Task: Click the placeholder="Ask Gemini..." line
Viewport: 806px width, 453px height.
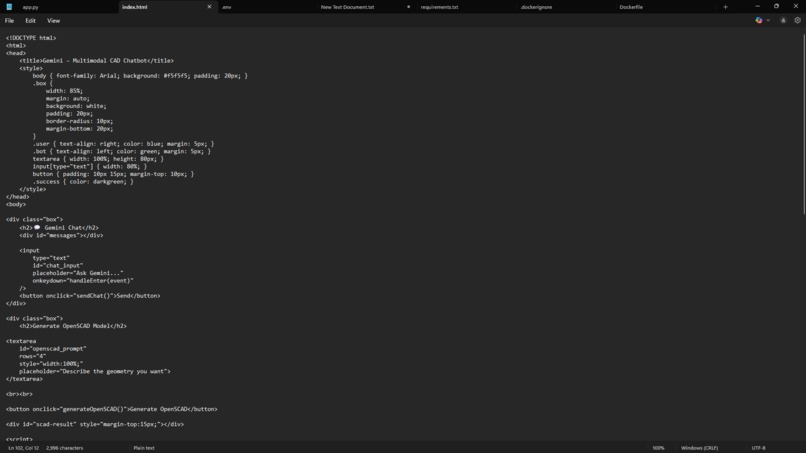Action: [78, 273]
